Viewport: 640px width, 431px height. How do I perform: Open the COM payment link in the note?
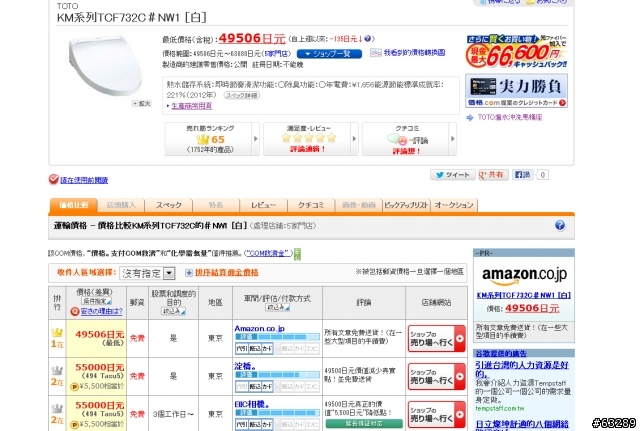tap(268, 253)
